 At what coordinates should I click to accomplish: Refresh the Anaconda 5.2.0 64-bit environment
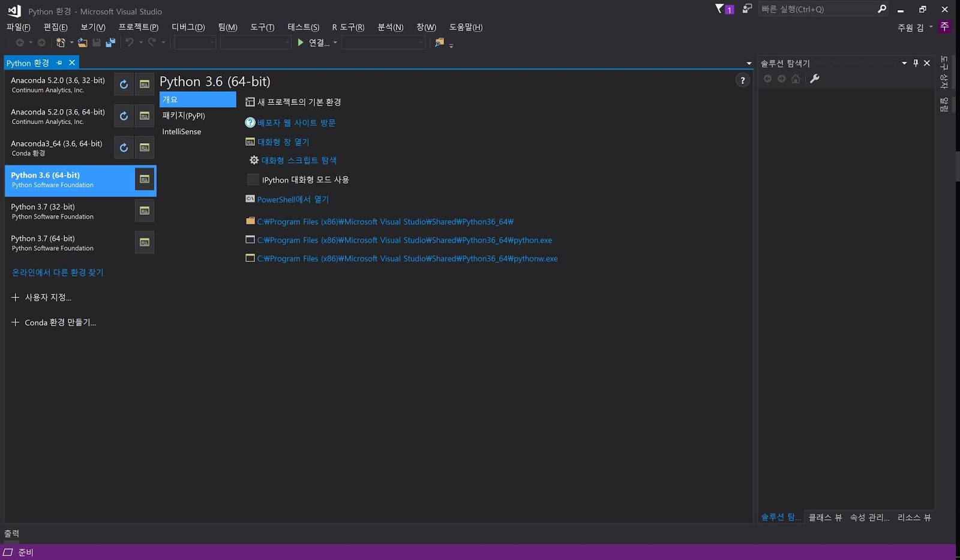coord(124,116)
